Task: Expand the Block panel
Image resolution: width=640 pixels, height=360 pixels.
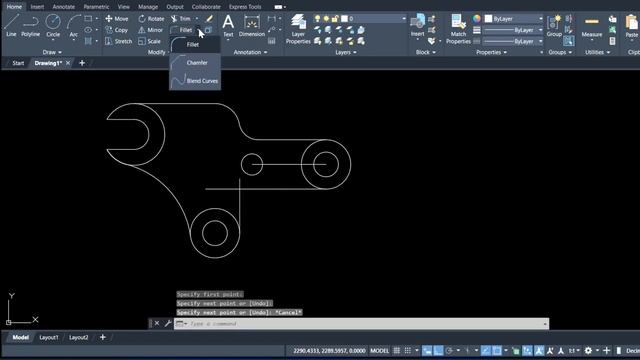Action: coord(426,52)
